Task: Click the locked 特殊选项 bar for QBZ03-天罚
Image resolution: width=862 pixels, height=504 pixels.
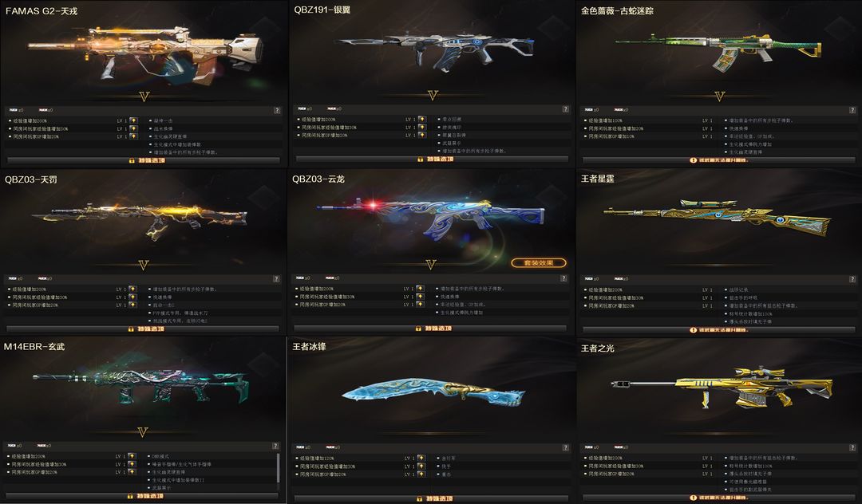Action: (x=143, y=329)
